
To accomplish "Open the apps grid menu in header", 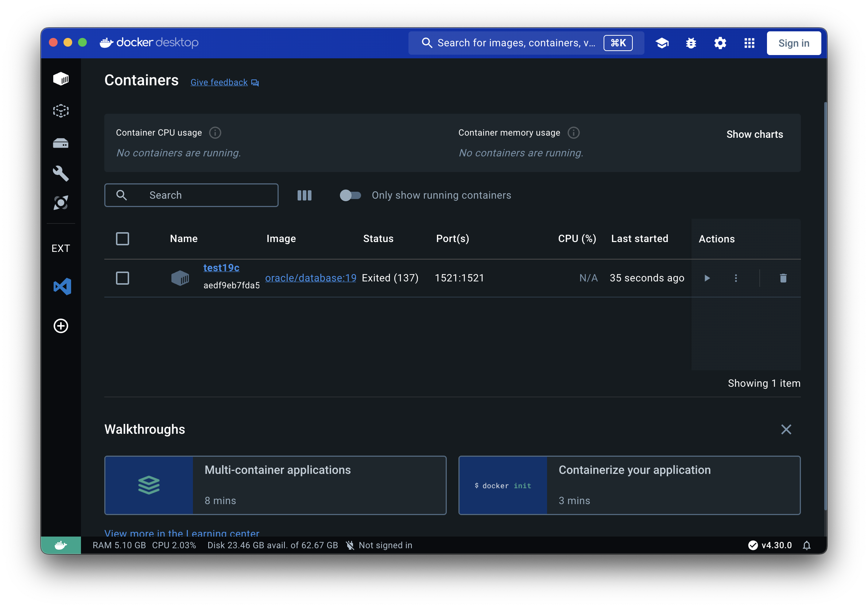I will click(749, 43).
